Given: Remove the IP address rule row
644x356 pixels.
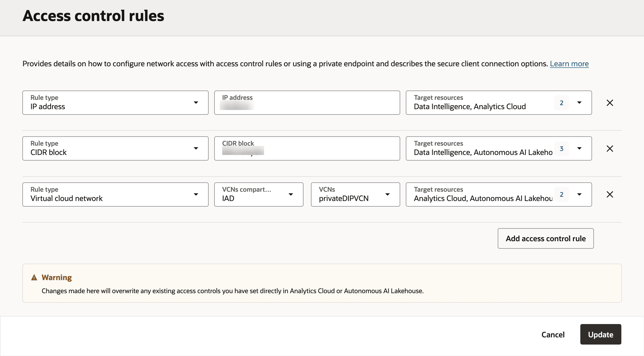Looking at the screenshot, I should pos(610,103).
